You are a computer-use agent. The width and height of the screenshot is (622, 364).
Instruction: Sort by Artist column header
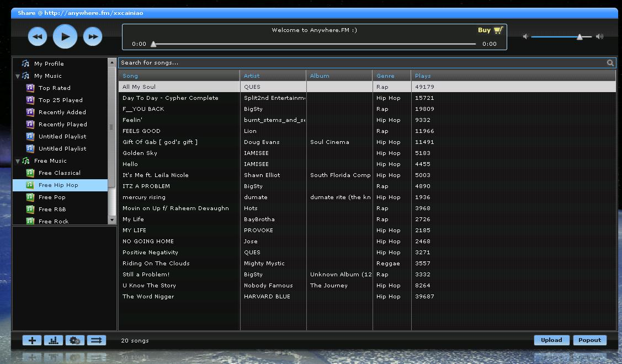tap(273, 76)
